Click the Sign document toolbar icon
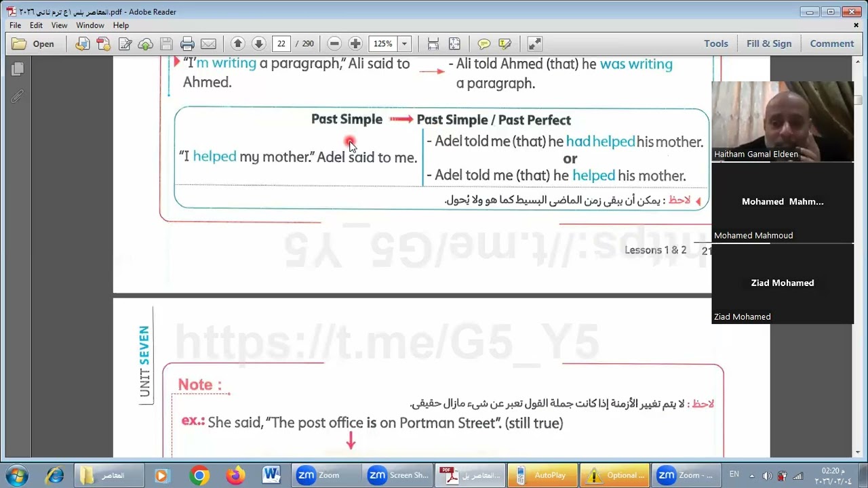 click(125, 44)
